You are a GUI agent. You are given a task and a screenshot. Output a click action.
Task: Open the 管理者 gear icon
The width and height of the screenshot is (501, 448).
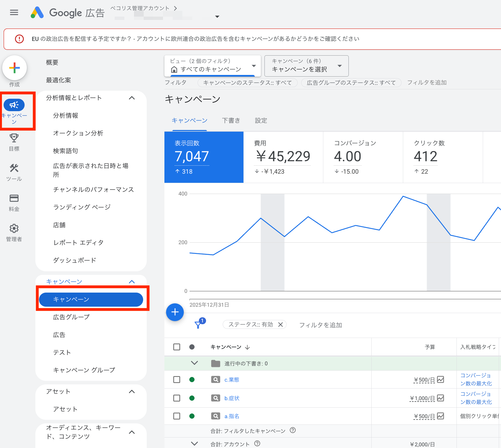tap(14, 228)
